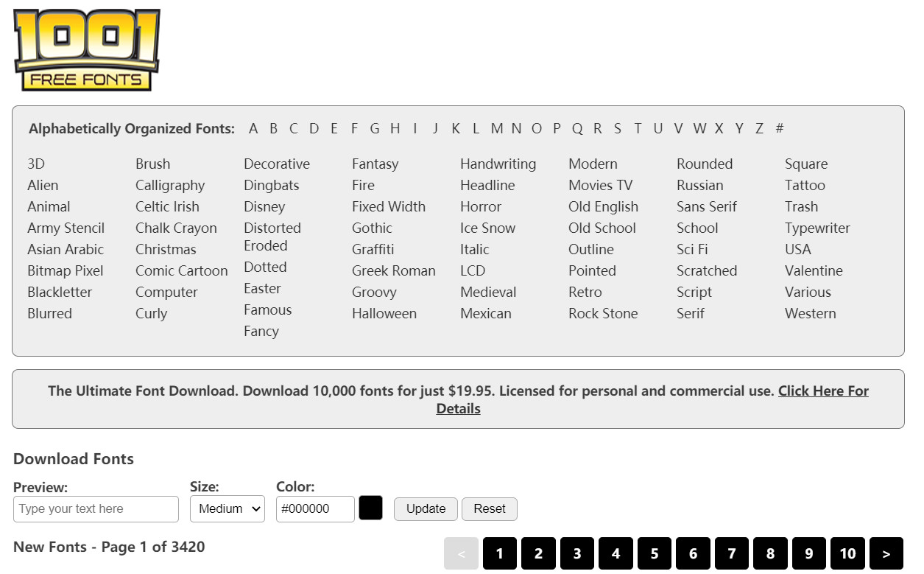Open the Fantasy fonts category
This screenshot has height=574, width=924.
coord(375,164)
